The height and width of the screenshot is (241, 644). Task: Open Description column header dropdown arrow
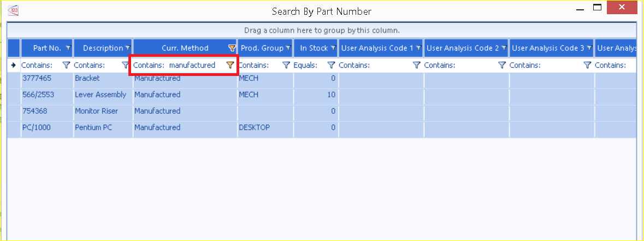[x=127, y=48]
